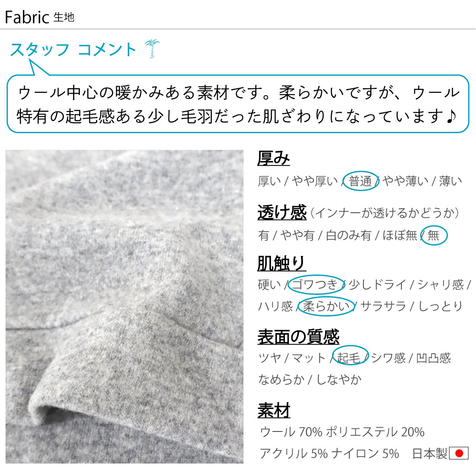
Task: Choose the サラサラ texture option
Action: coord(383,306)
